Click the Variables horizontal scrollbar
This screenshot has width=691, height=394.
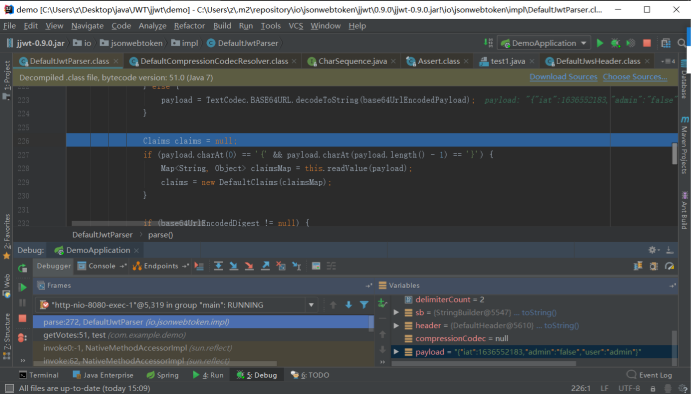tap(483, 364)
